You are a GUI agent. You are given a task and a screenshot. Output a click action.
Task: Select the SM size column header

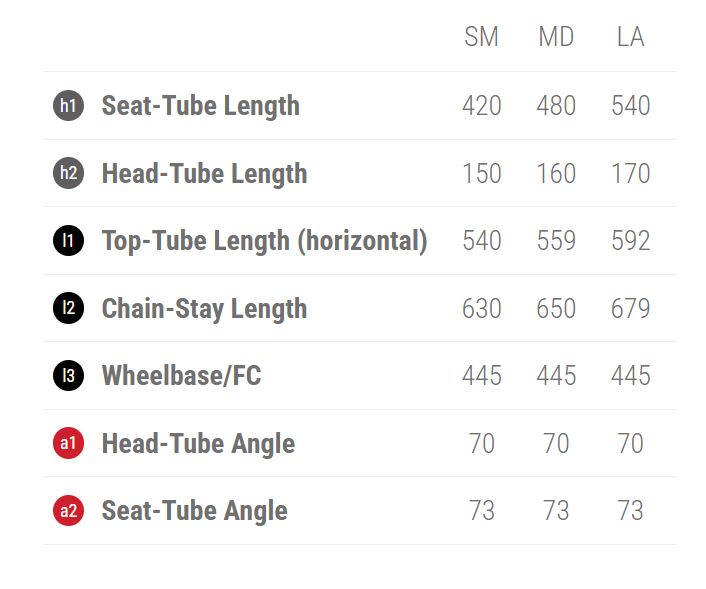coord(481,38)
